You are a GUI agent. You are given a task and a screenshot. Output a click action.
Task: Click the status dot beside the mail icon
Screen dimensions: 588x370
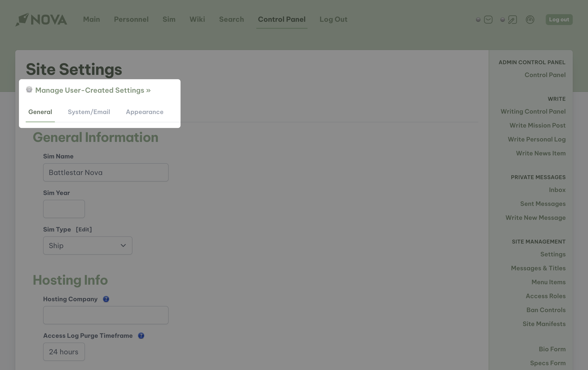point(478,20)
